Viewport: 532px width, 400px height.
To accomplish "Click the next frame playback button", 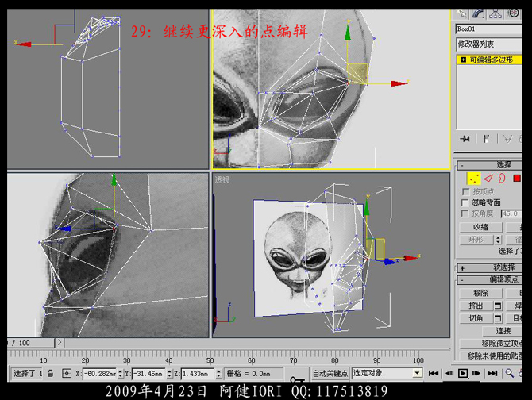I will 476,374.
